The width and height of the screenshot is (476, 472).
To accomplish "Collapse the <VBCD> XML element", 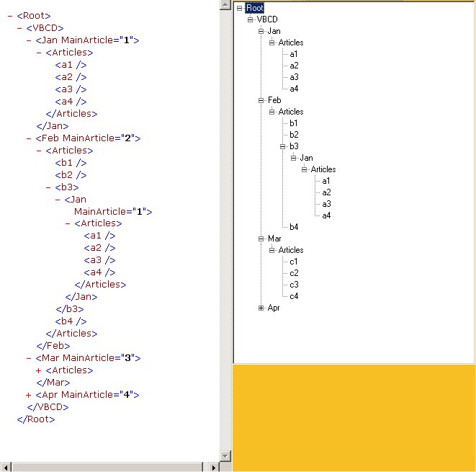I will [19, 28].
